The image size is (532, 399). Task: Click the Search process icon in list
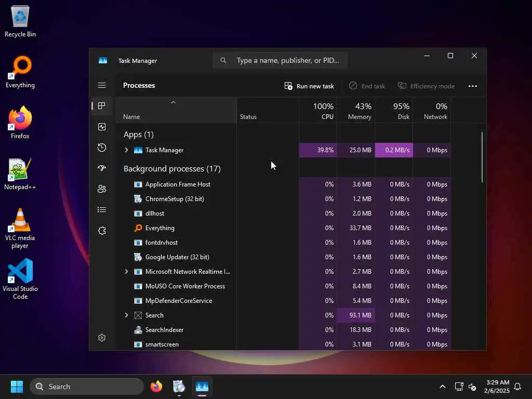click(138, 315)
